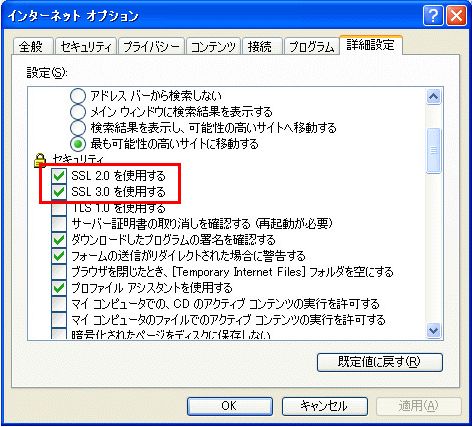Close the Internet Options dialog
Image resolution: width=472 pixels, height=427 pixels.
pos(456,16)
